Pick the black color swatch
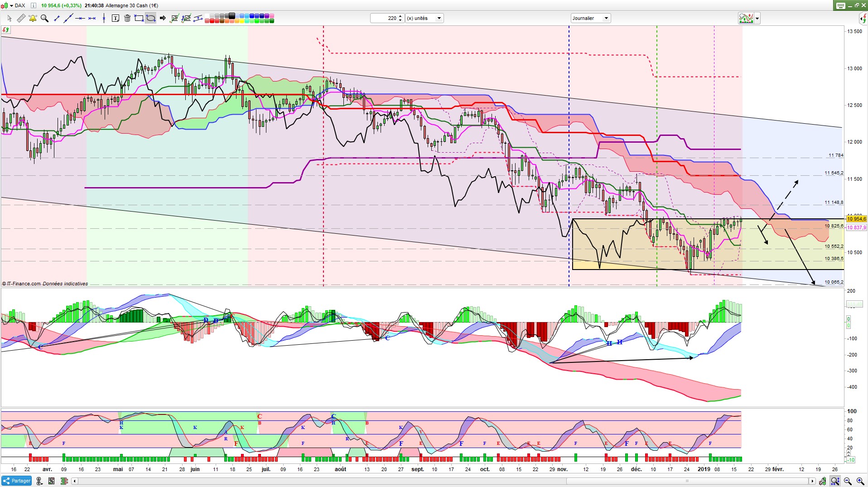 coord(232,16)
